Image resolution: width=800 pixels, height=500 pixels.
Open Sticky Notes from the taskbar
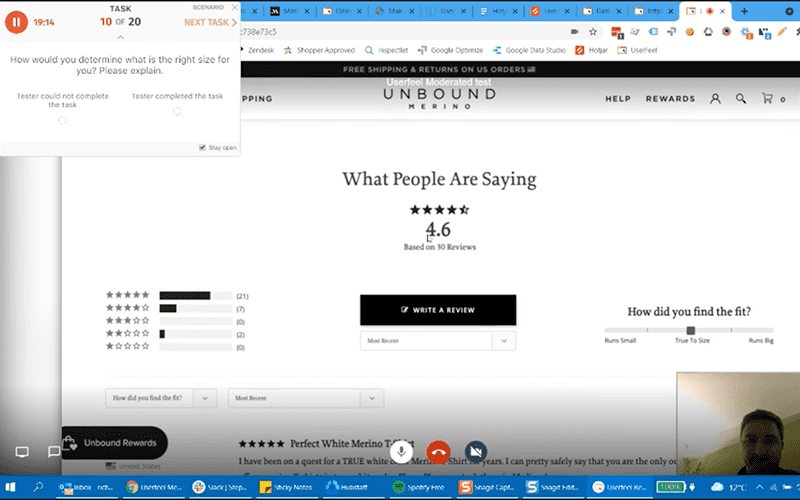[x=286, y=487]
